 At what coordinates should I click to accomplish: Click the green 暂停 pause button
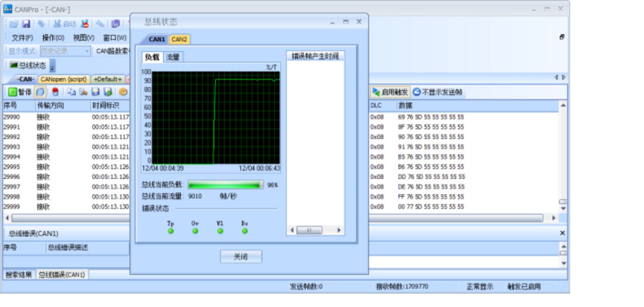20,92
